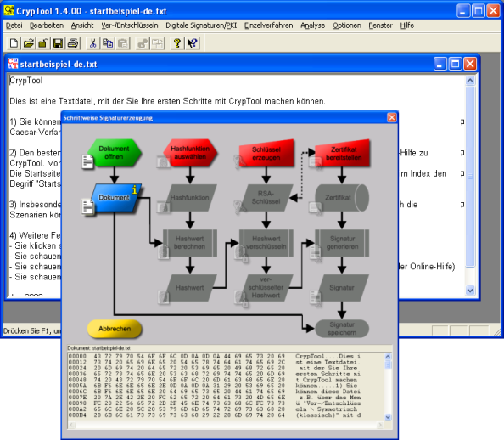Click the gray RSA-Schlüssel parallelogram
The width and height of the screenshot is (504, 440).
[x=266, y=198]
